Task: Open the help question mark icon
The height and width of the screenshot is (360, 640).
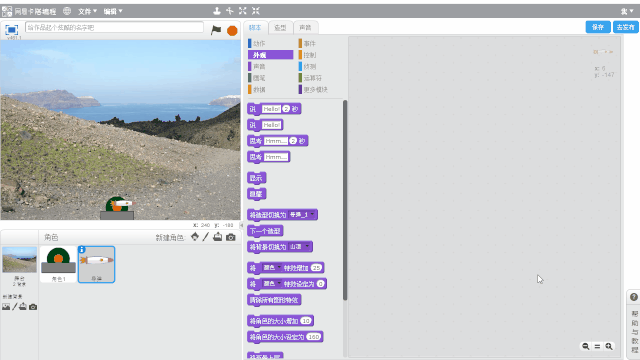Action: pyautogui.click(x=634, y=297)
